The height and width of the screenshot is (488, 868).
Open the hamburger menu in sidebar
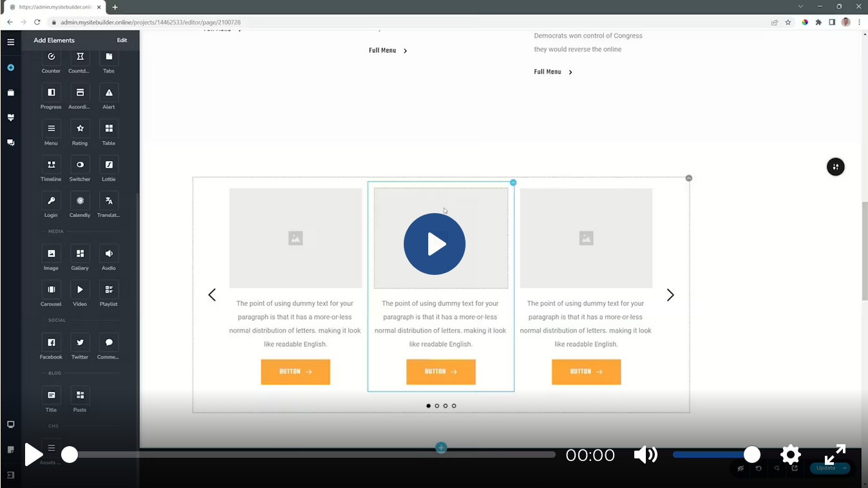tap(11, 42)
